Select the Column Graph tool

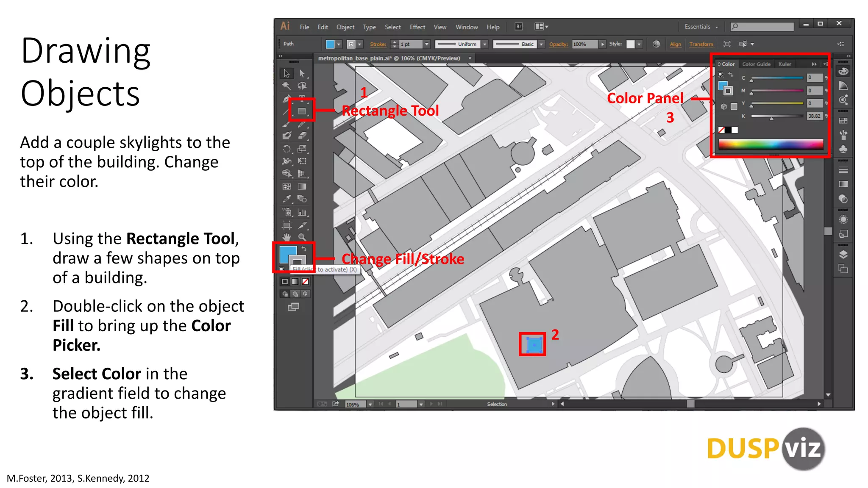point(302,212)
